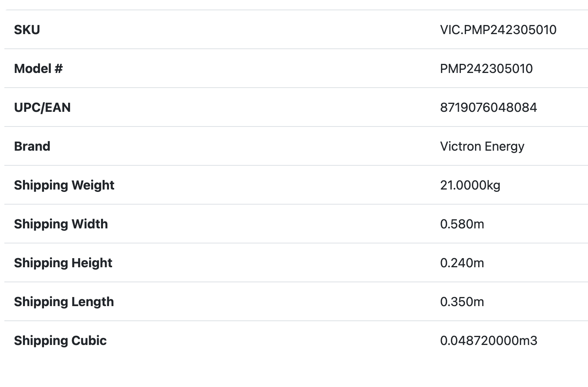The image size is (588, 387).
Task: Click the Shipping Width label
Action: pyautogui.click(x=61, y=224)
